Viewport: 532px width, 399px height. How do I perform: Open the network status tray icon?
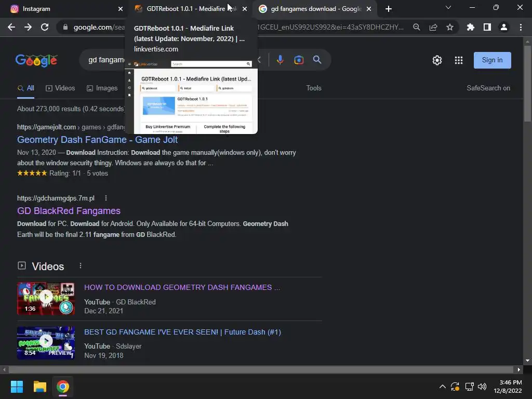pyautogui.click(x=469, y=387)
